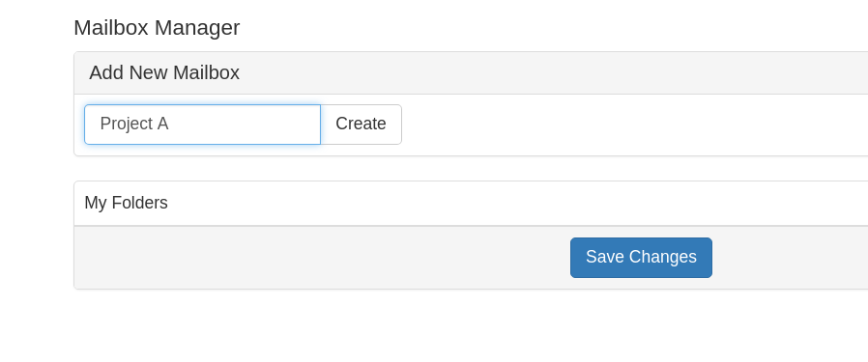Focus the new mailbox name input field
Screen dimensions: 868x362
[203, 125]
